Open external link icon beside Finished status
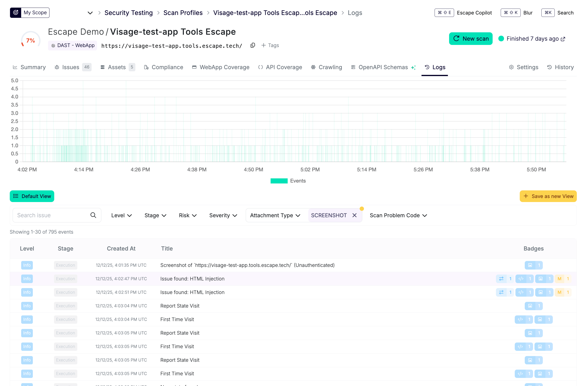 pyautogui.click(x=563, y=39)
